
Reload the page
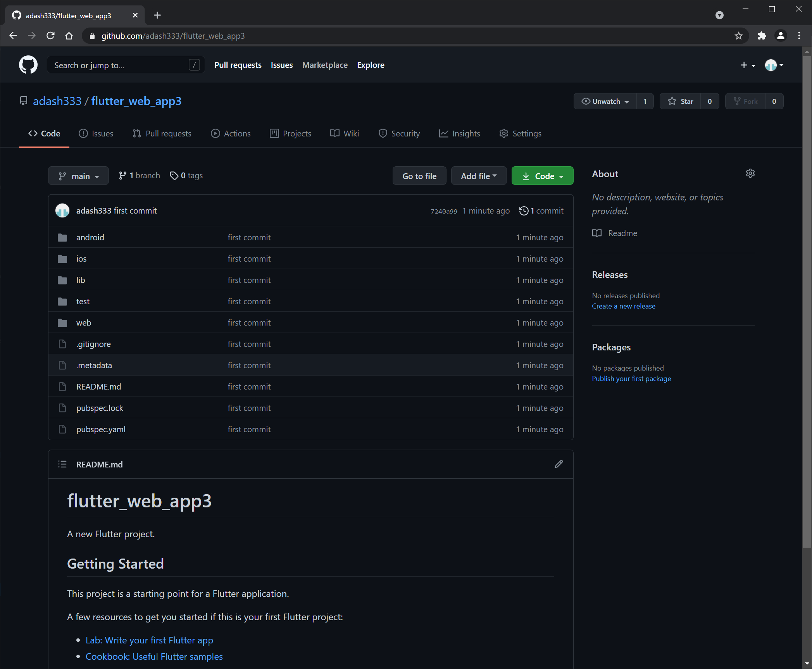pyautogui.click(x=50, y=36)
